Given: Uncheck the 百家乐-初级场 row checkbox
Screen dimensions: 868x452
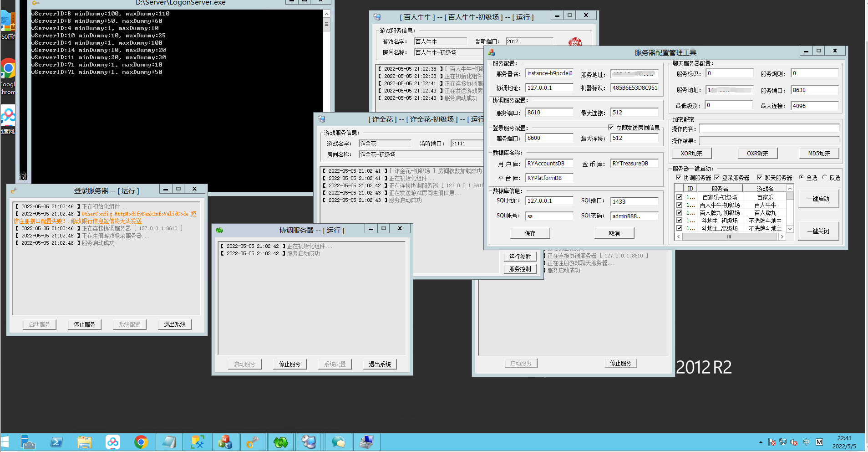Looking at the screenshot, I should click(679, 197).
